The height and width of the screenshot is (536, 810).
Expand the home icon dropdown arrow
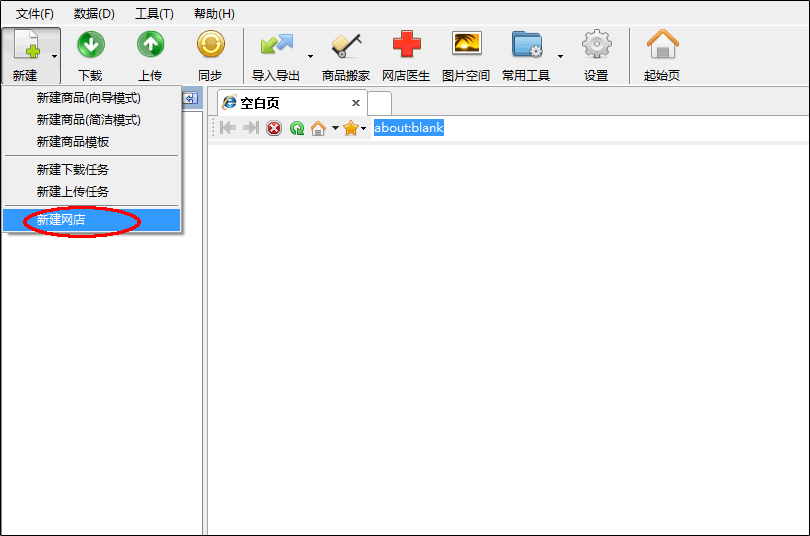tap(335, 128)
